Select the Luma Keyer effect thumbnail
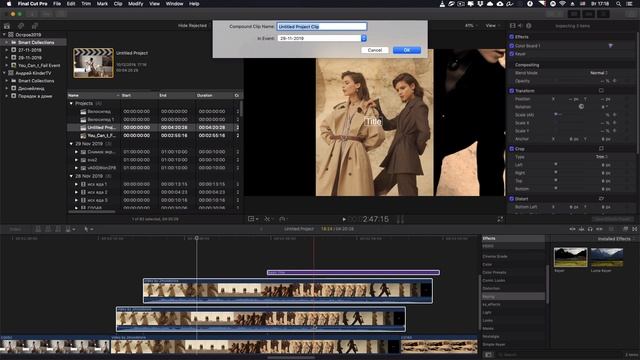 click(607, 257)
